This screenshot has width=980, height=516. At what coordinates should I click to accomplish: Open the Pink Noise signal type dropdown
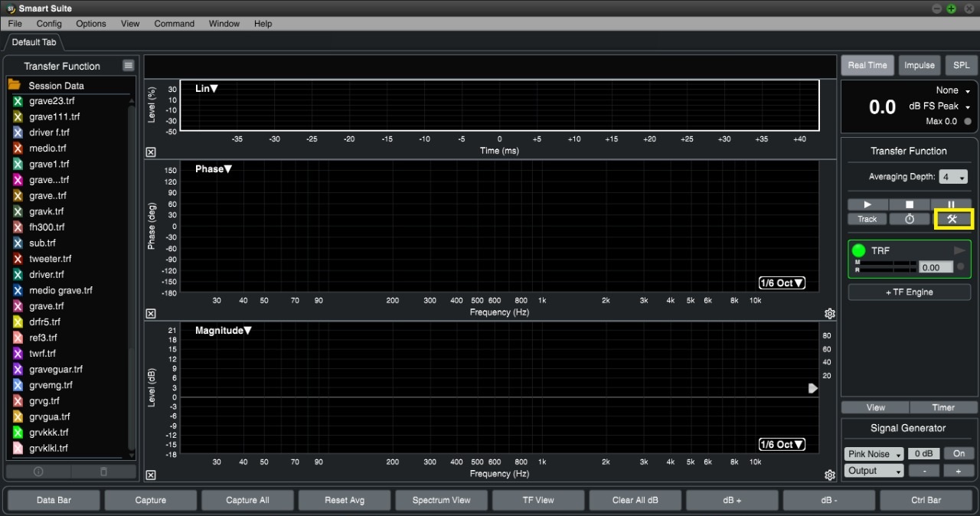pyautogui.click(x=874, y=454)
